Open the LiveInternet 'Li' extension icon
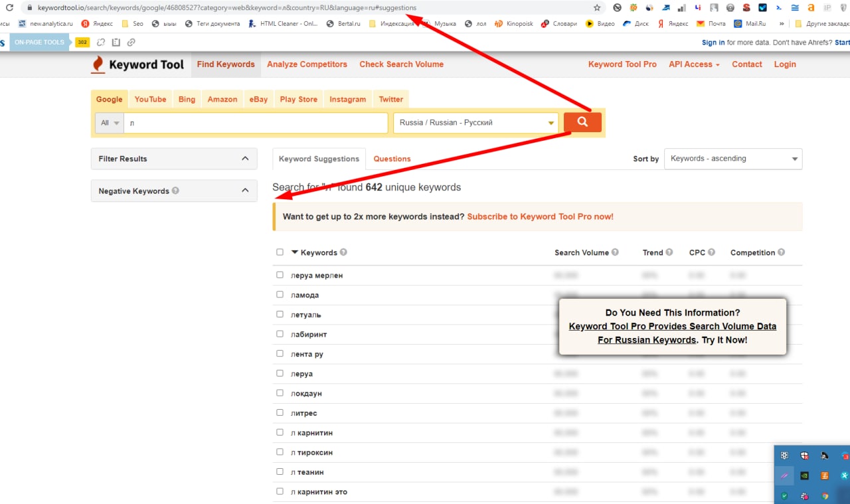Viewport: 850px width, 504px height. click(x=697, y=8)
